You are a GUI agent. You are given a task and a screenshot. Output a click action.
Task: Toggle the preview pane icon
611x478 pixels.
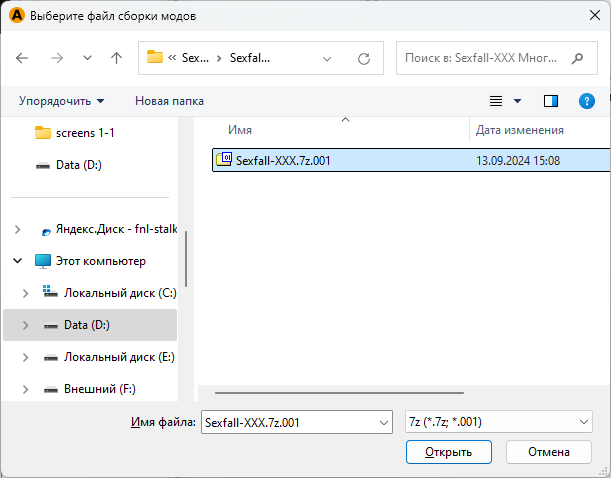pyautogui.click(x=550, y=101)
